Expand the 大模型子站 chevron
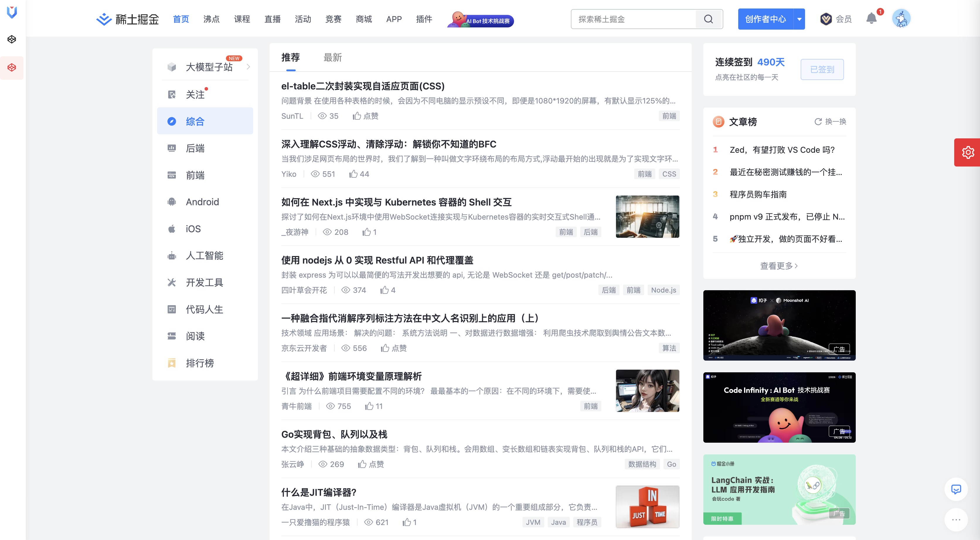Image resolution: width=980 pixels, height=540 pixels. coord(249,67)
